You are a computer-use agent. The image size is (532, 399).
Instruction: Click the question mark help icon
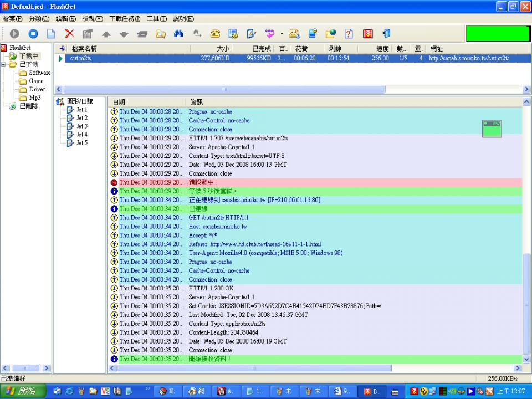tap(349, 34)
